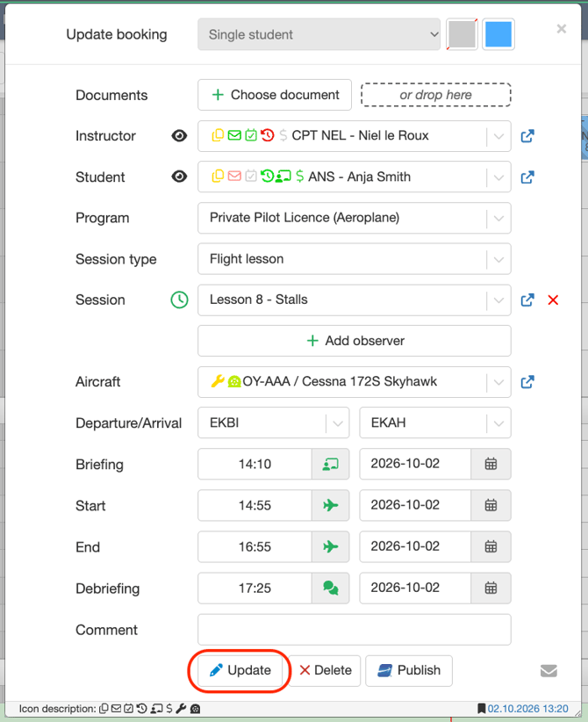Click the Update button
The image size is (588, 722).
240,670
